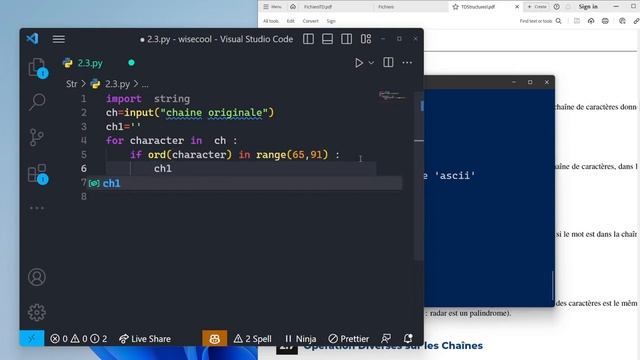The height and width of the screenshot is (360, 640).
Task: Click the VS Code editor vertical scrollbar
Action: coord(418,176)
